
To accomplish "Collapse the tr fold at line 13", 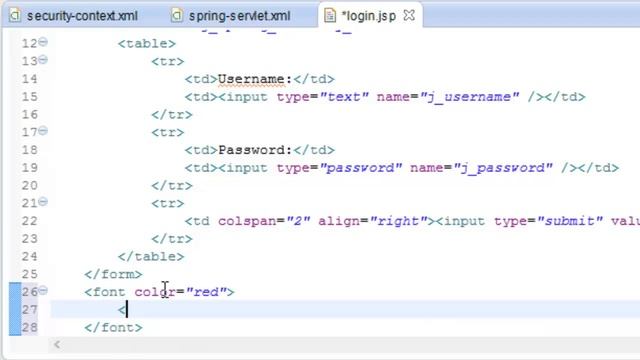I will [43, 60].
